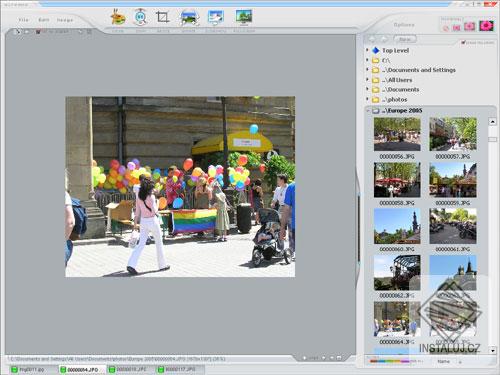Toggle the show thumbnails checkbox
This screenshot has width=500, height=375.
coord(463,43)
